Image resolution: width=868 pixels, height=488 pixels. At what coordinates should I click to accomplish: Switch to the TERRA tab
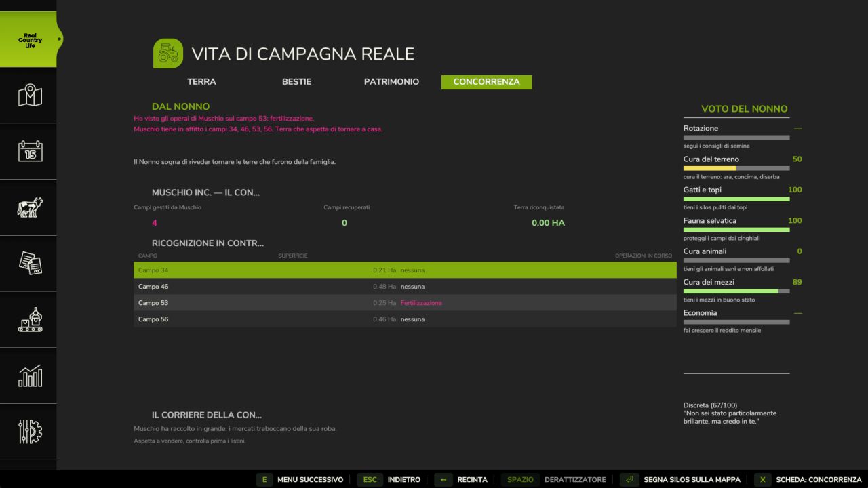click(x=201, y=82)
